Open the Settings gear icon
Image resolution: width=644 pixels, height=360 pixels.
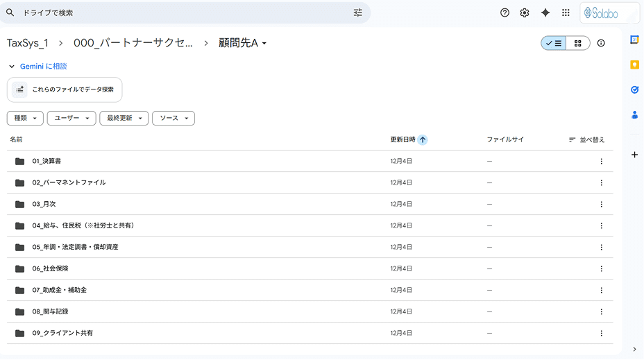pyautogui.click(x=525, y=12)
